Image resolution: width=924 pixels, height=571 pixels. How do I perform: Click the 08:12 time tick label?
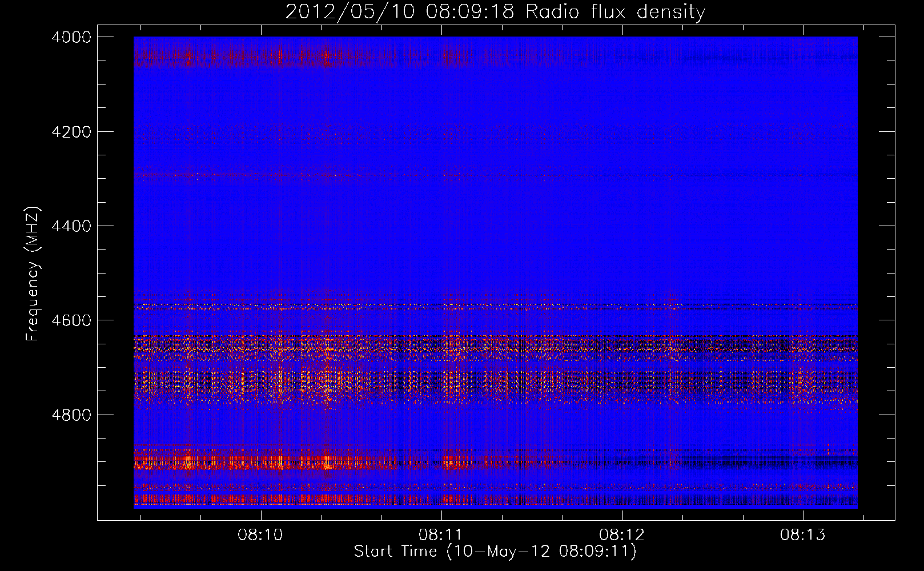coord(622,535)
